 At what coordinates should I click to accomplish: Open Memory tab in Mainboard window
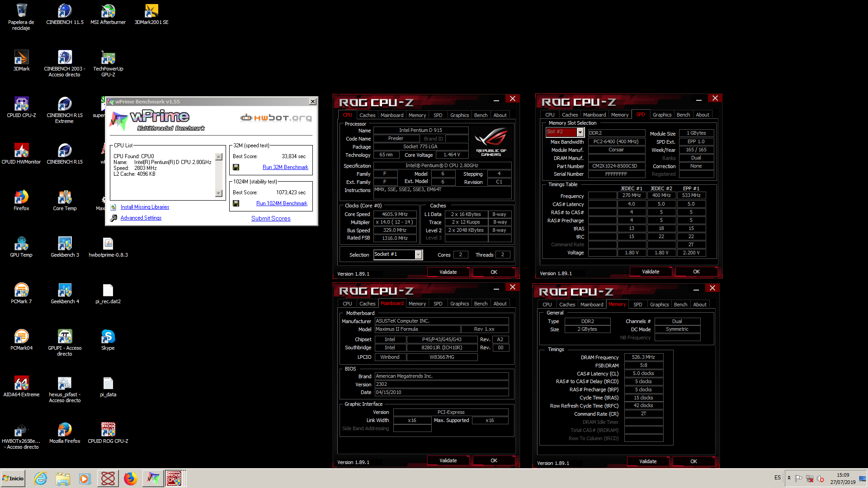pos(417,304)
